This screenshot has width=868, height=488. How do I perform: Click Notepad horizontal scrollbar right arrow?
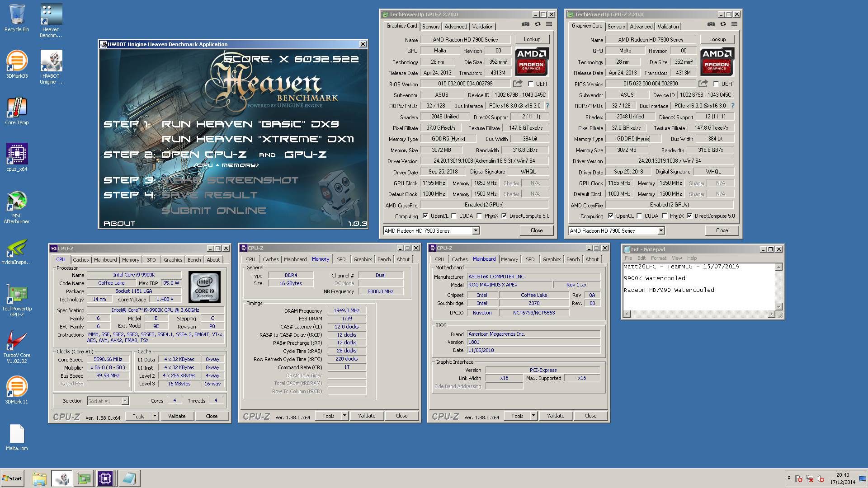tap(772, 314)
